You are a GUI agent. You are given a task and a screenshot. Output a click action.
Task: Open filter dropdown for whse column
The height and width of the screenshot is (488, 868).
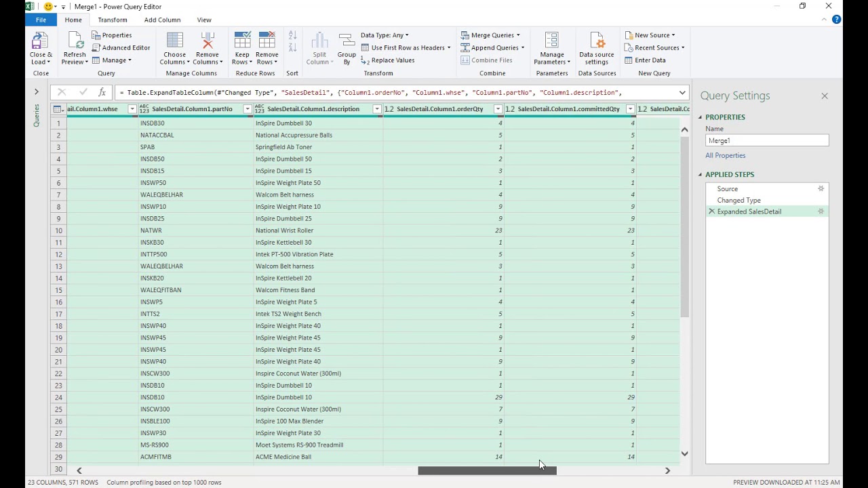click(x=132, y=109)
